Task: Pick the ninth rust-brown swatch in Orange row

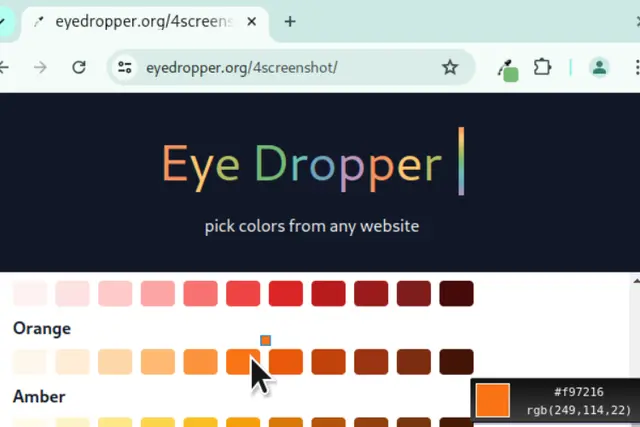Action: [x=371, y=361]
